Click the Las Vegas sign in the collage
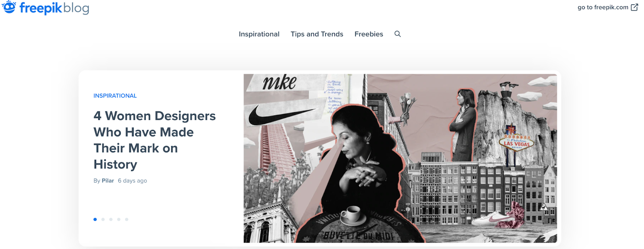 (516, 142)
